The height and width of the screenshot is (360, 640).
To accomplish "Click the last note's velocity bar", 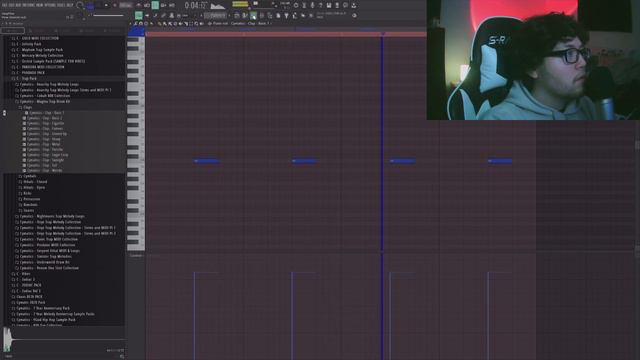I will tap(488, 316).
